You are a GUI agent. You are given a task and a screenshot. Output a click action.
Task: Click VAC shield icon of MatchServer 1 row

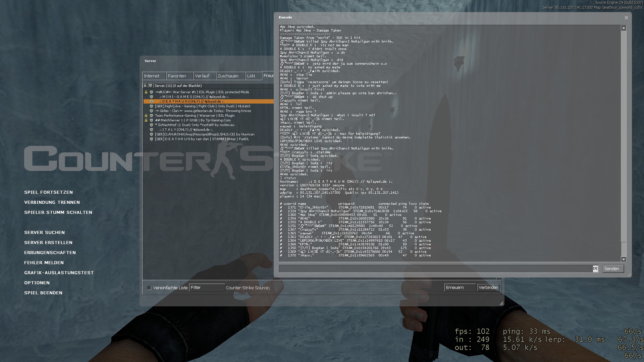151,120
